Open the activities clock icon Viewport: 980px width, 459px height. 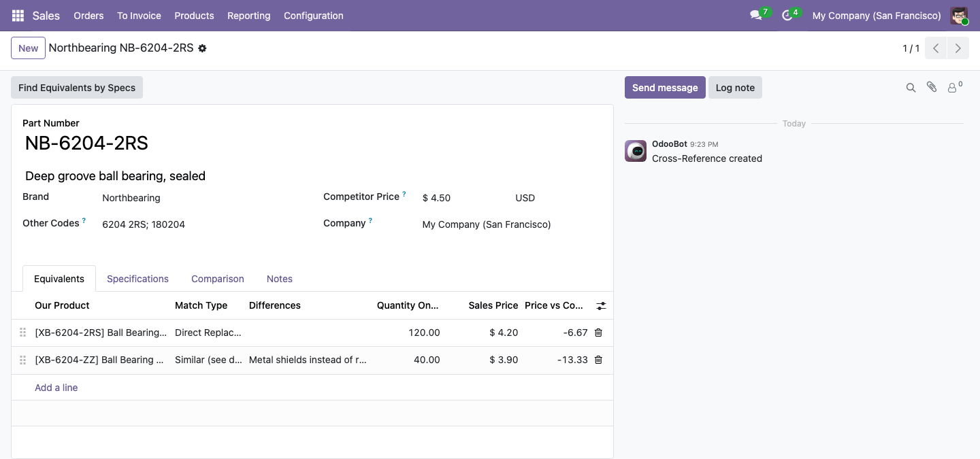pyautogui.click(x=787, y=16)
